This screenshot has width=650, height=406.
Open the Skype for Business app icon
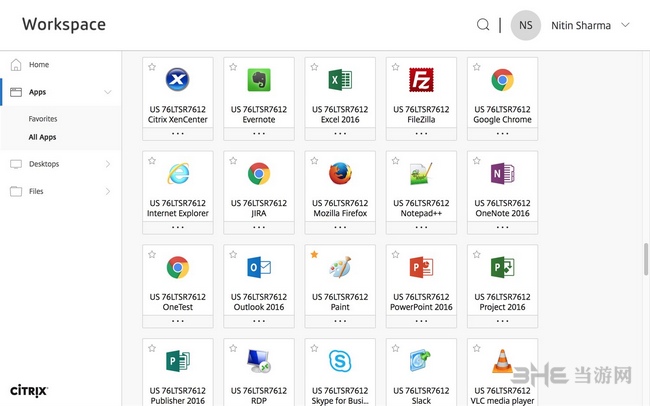[340, 361]
